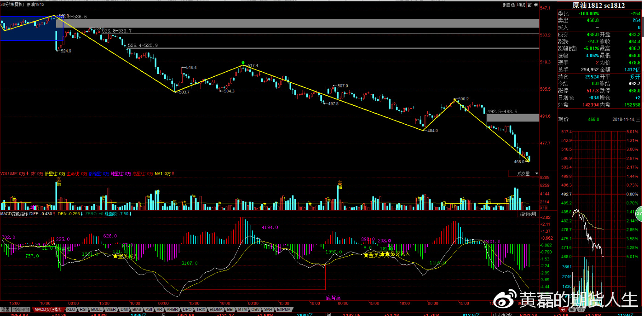Click the 自选 watchlist button
This screenshot has width=644, height=316.
click(509, 5)
